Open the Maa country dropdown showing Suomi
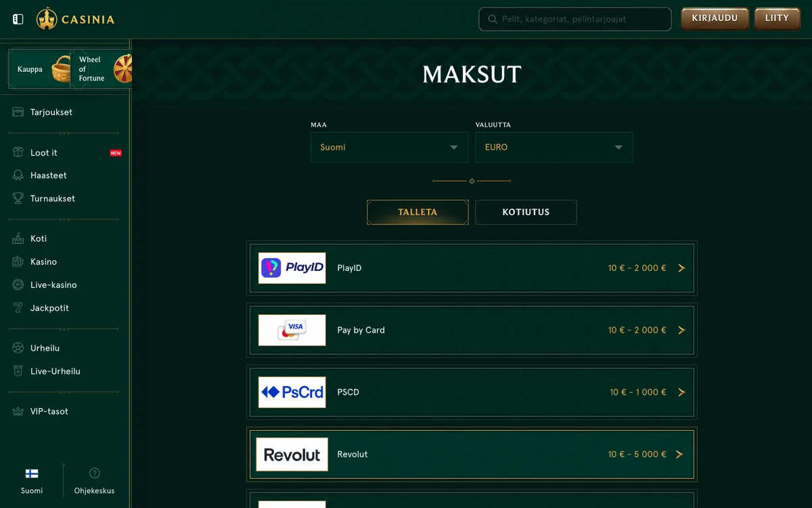 pyautogui.click(x=389, y=147)
